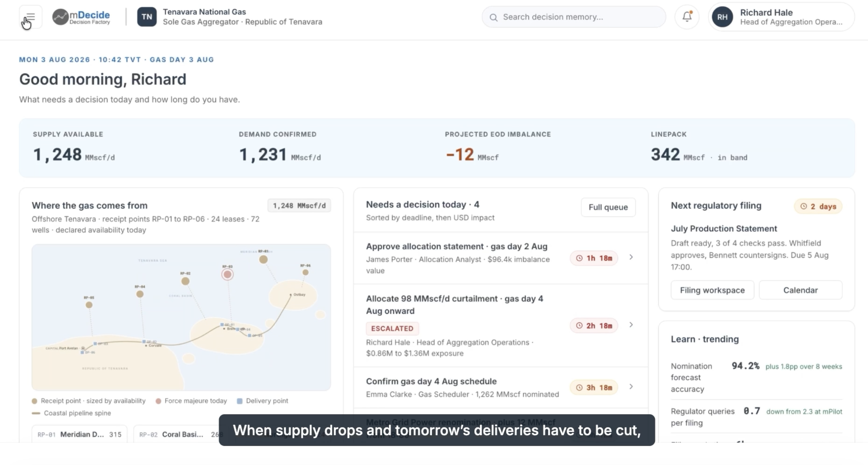
Task: Open RP-02 Coral Basin receipt point card
Action: 178,434
